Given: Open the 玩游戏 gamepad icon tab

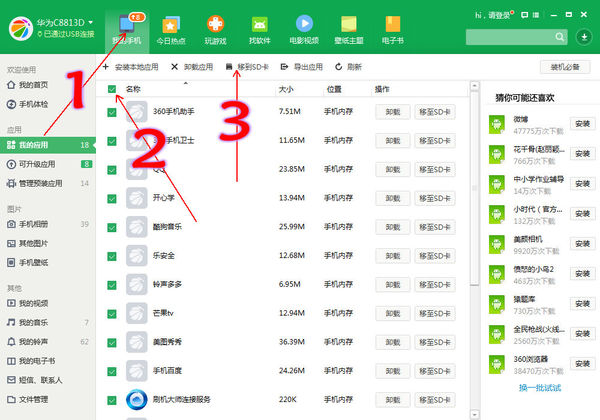Looking at the screenshot, I should pos(215,24).
